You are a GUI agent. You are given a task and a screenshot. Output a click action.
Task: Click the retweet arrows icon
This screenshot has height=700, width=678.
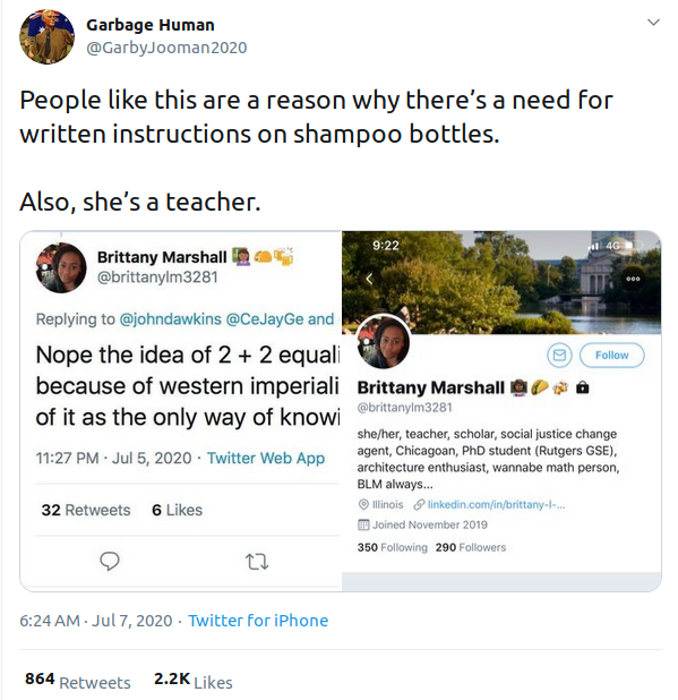257,562
